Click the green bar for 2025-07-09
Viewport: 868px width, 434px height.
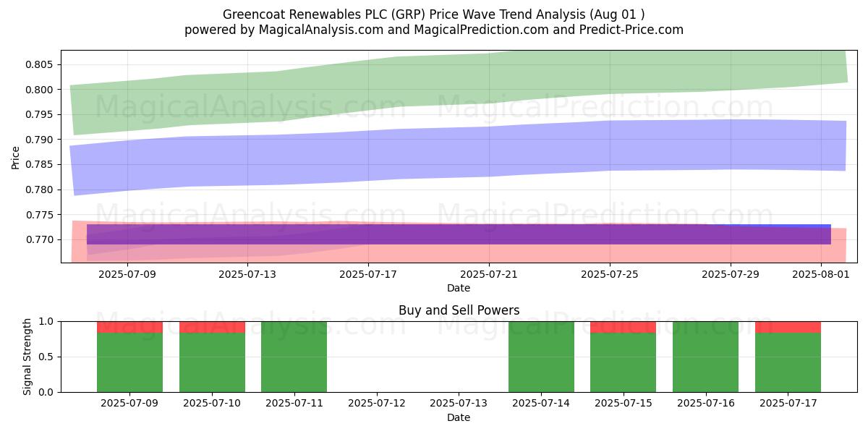[x=129, y=362]
